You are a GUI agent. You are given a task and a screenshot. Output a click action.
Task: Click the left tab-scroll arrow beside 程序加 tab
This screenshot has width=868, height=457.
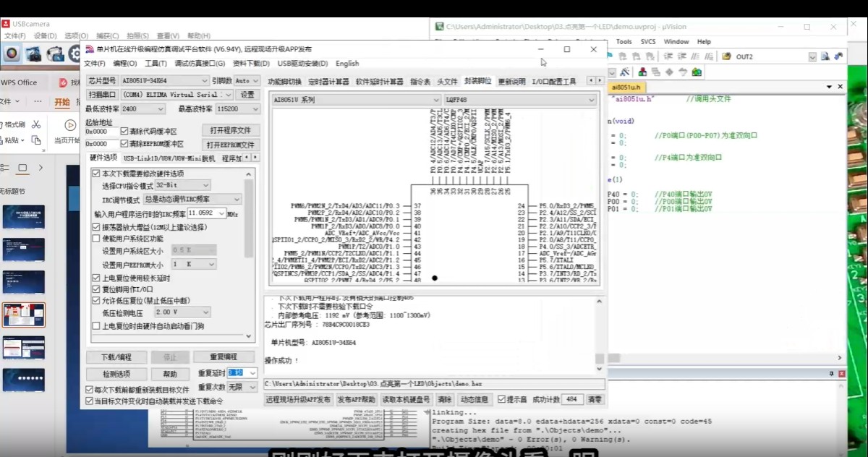tap(247, 157)
